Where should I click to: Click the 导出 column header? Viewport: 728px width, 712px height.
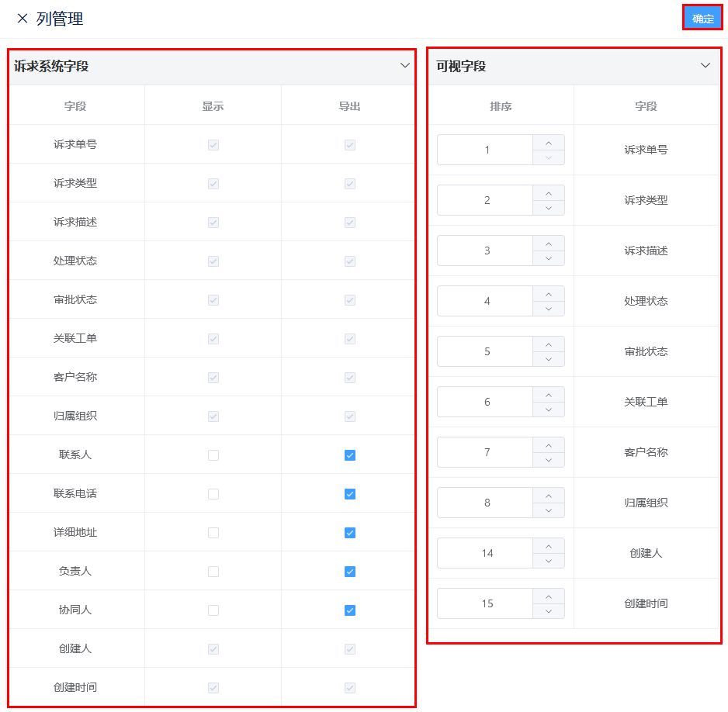(349, 106)
